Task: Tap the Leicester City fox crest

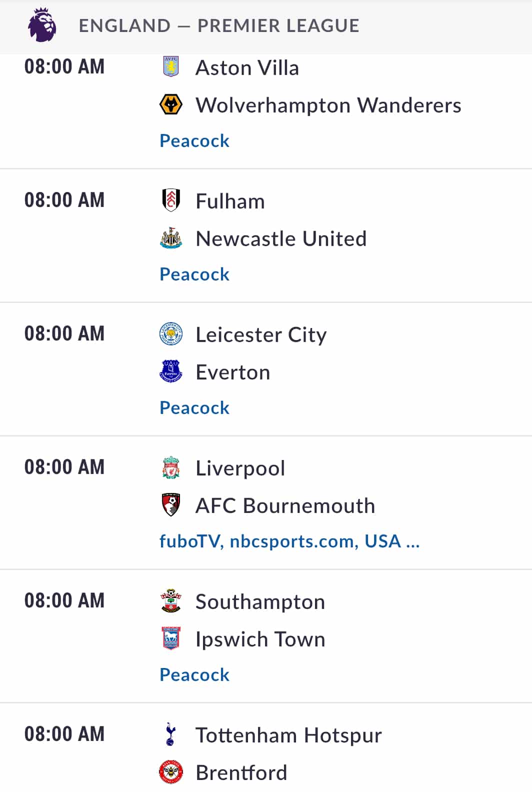Action: [x=171, y=334]
